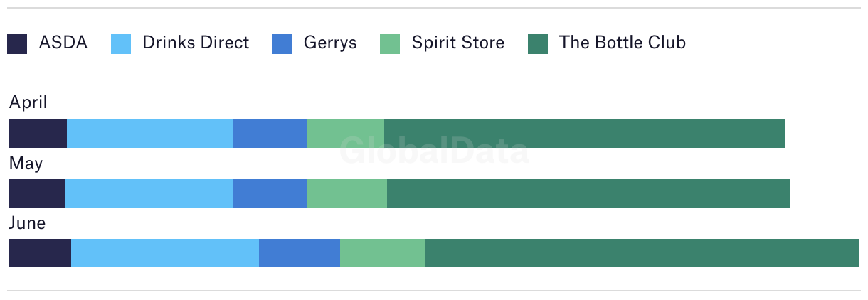Select May's Spirit Store bar segment
868x300 pixels.
click(347, 193)
